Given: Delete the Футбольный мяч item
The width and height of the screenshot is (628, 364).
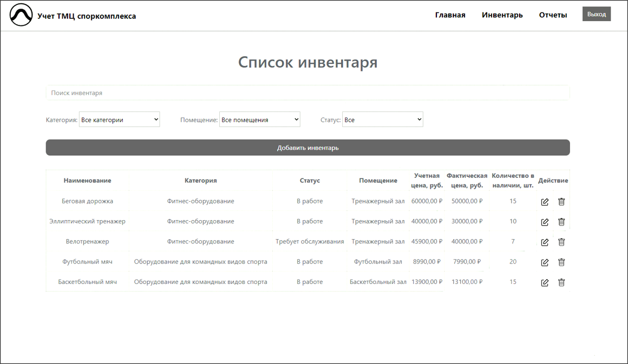Looking at the screenshot, I should tap(561, 262).
